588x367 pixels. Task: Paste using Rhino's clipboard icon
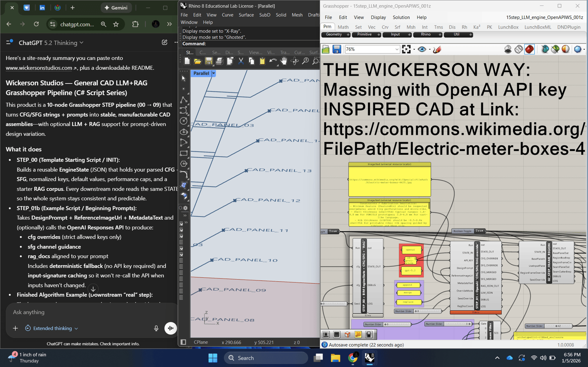pyautogui.click(x=262, y=61)
